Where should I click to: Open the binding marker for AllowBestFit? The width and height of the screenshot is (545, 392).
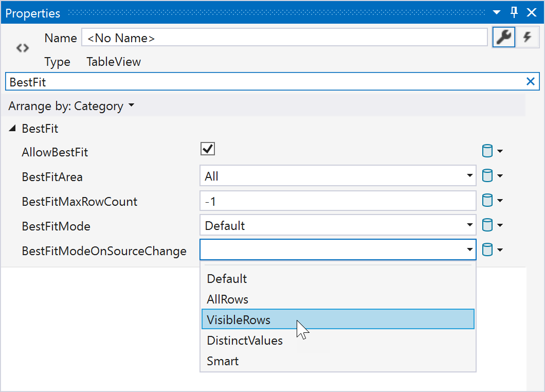(492, 151)
